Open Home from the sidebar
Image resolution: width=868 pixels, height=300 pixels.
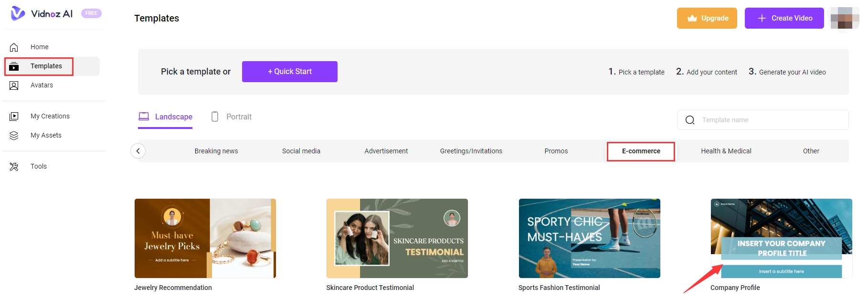tap(39, 47)
